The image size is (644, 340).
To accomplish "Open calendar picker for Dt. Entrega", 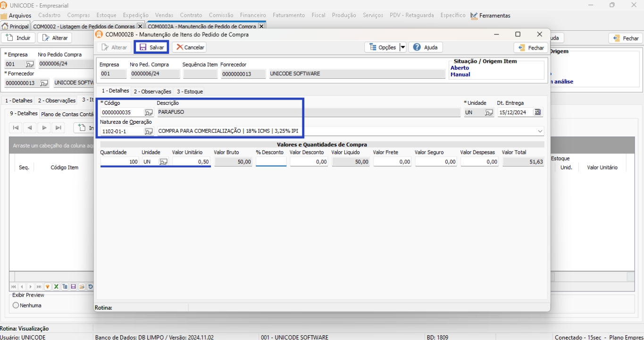I will pos(537,112).
